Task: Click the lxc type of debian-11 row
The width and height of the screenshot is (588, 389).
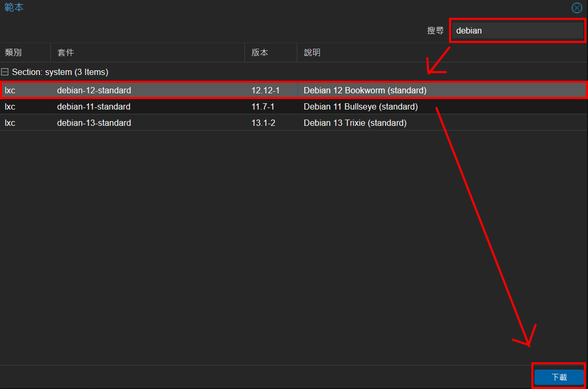Action: (10, 106)
